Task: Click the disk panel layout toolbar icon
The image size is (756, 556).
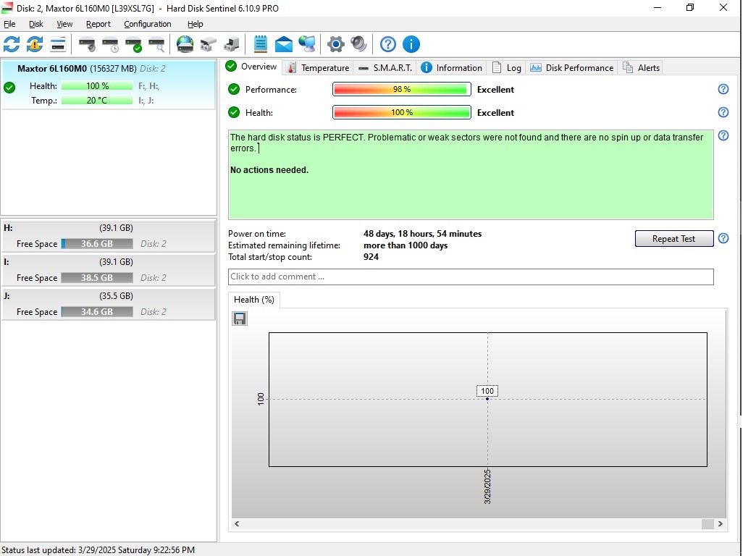Action: tap(58, 44)
